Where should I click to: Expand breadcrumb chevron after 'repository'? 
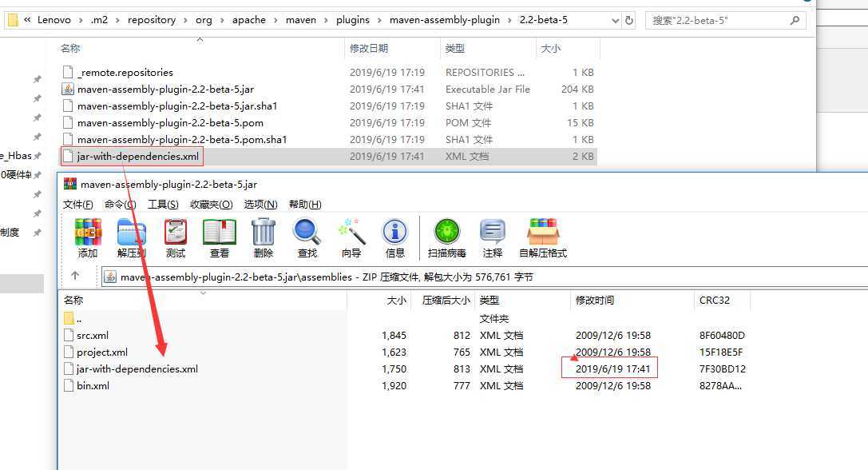[185, 21]
